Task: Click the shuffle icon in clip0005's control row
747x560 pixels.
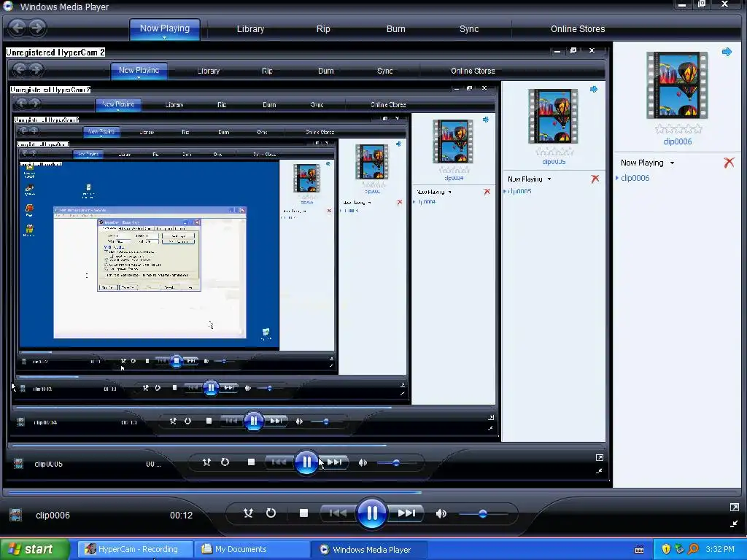Action: tap(206, 462)
